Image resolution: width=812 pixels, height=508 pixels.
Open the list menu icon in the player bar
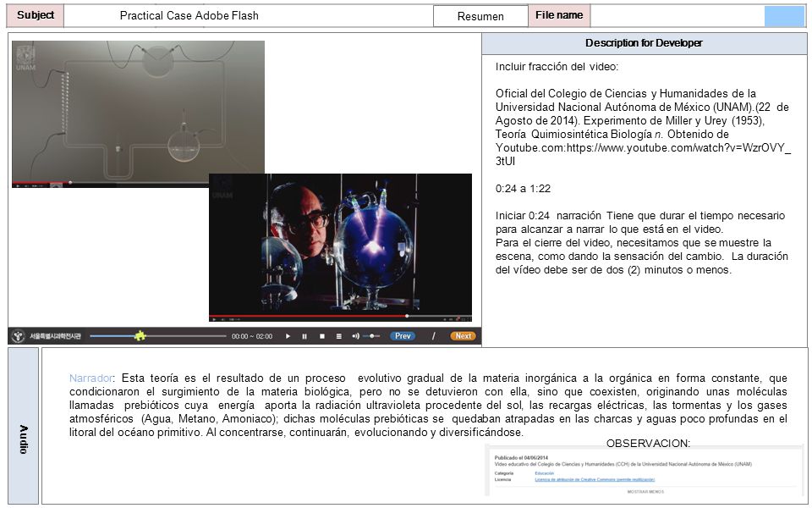click(338, 336)
